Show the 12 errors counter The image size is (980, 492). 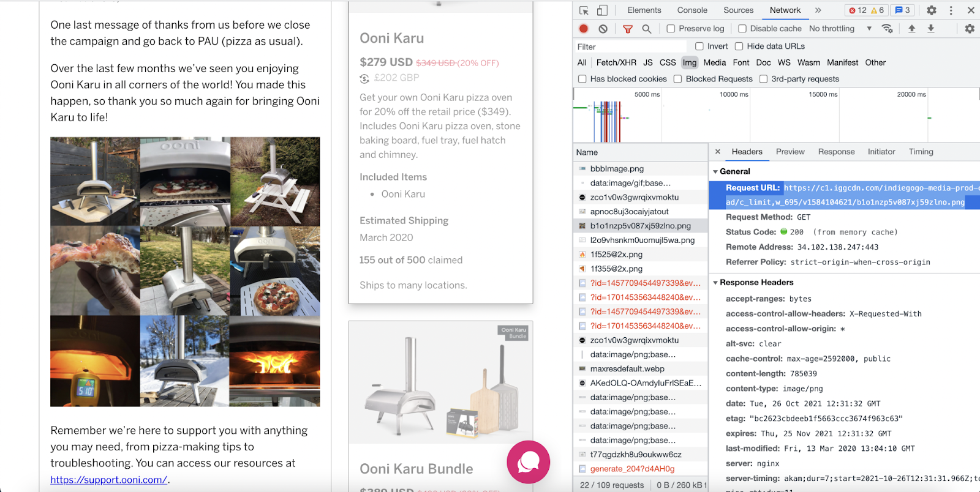858,10
